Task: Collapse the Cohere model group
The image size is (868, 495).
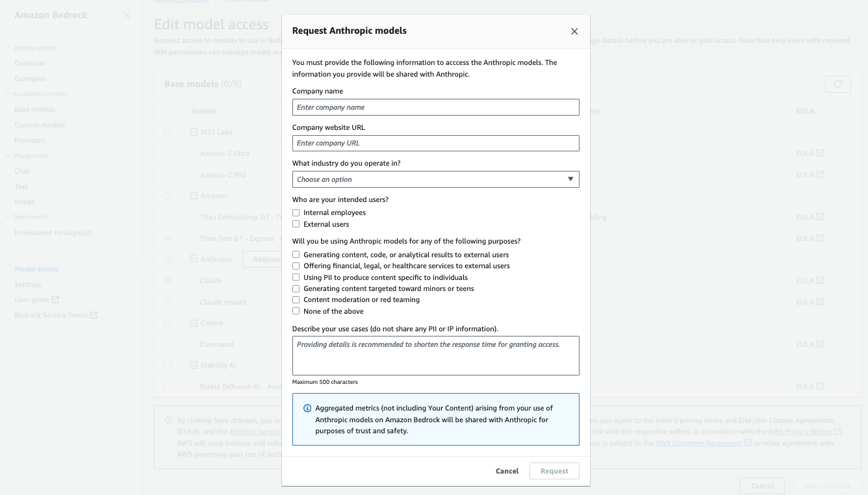Action: [x=194, y=323]
